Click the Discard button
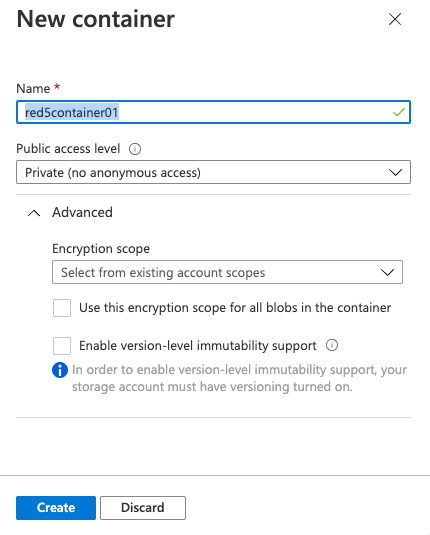 pyautogui.click(x=143, y=508)
